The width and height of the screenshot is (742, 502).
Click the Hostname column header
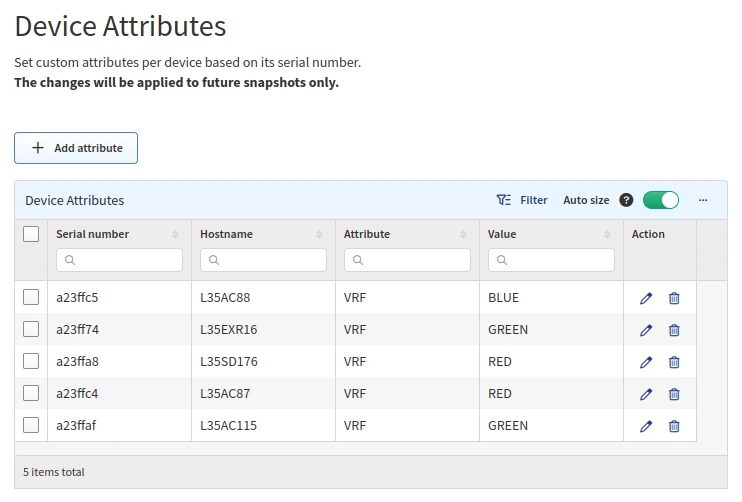coord(227,234)
